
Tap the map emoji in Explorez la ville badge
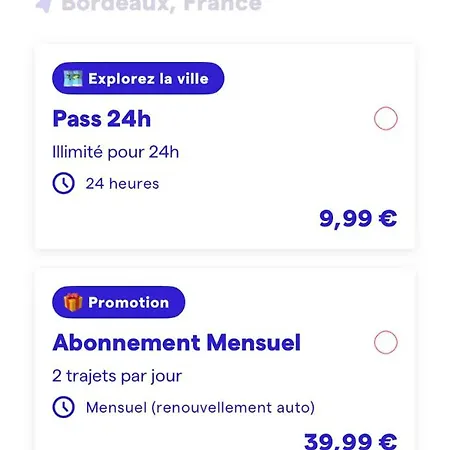[x=73, y=79]
